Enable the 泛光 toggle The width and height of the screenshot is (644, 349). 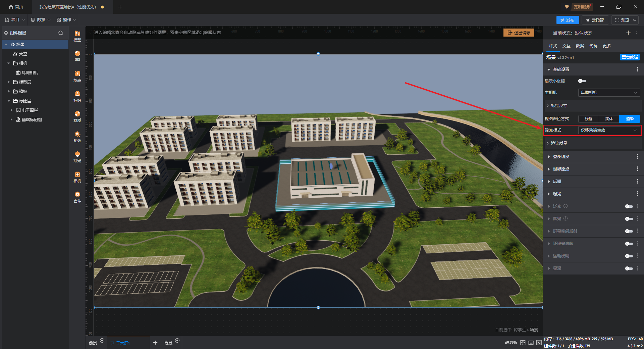[629, 206]
